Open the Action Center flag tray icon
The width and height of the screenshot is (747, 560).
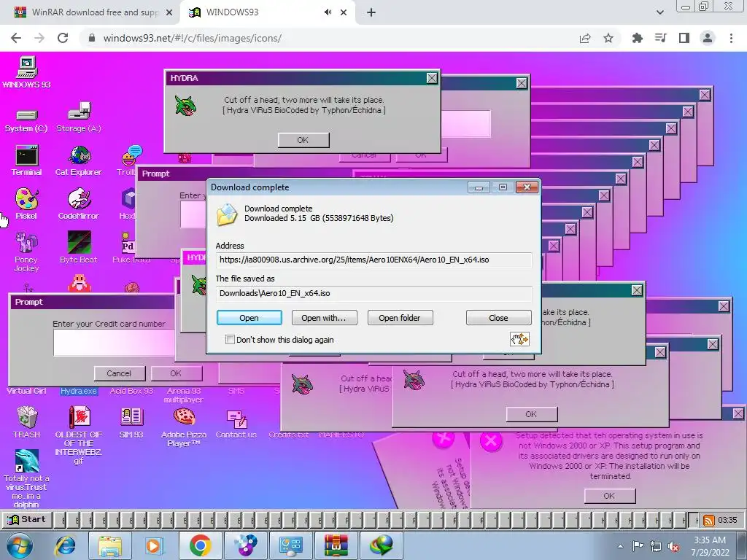pyautogui.click(x=638, y=546)
